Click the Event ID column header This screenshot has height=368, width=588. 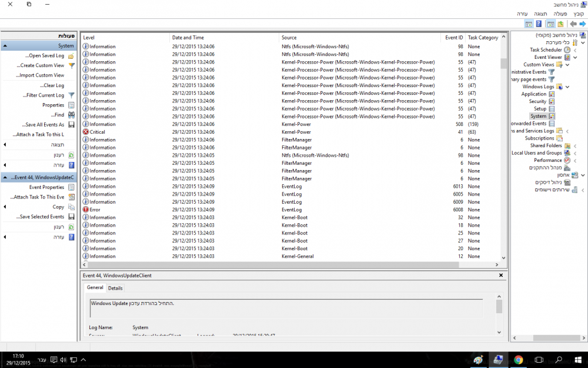453,38
